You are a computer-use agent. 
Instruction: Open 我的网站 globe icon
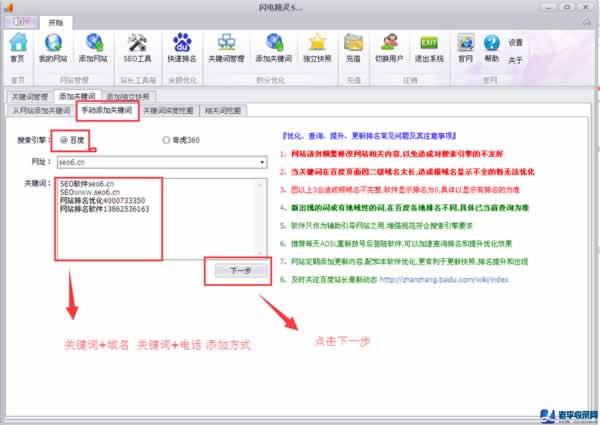pyautogui.click(x=53, y=47)
